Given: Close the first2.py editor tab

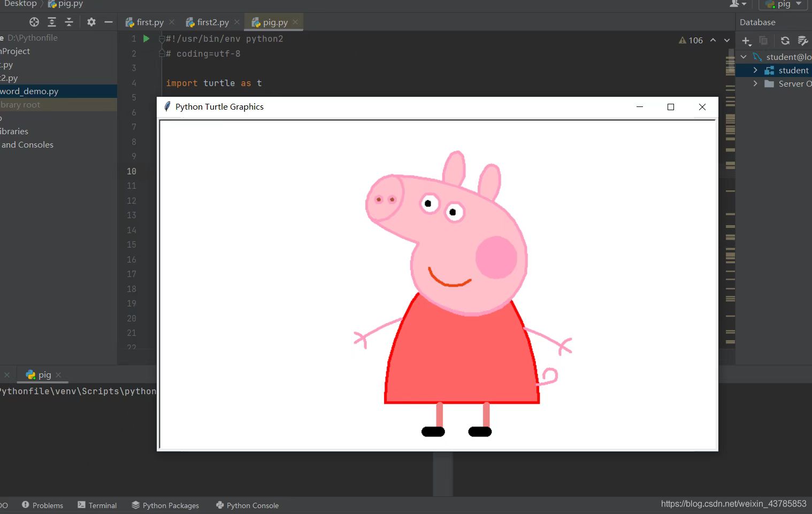Looking at the screenshot, I should (x=237, y=22).
